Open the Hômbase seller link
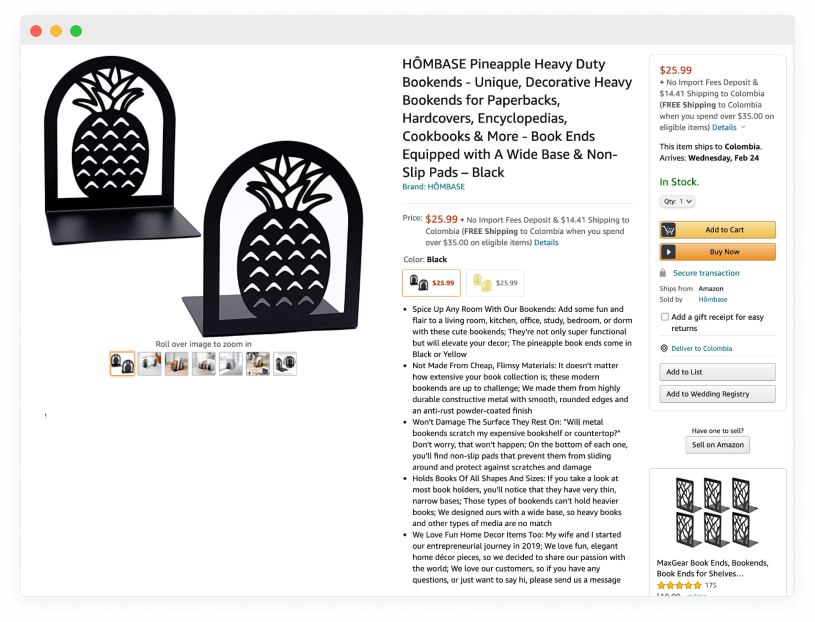Viewport: 815px width, 622px height. click(713, 299)
